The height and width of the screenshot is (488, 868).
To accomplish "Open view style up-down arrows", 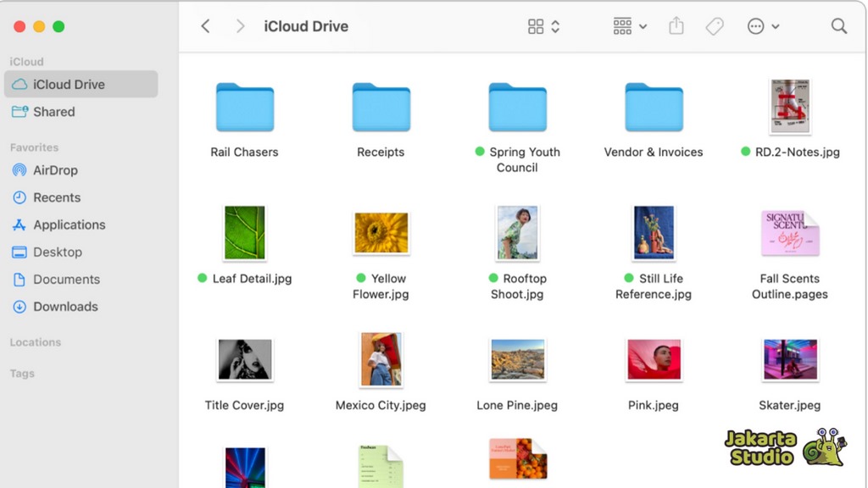I will click(x=555, y=26).
